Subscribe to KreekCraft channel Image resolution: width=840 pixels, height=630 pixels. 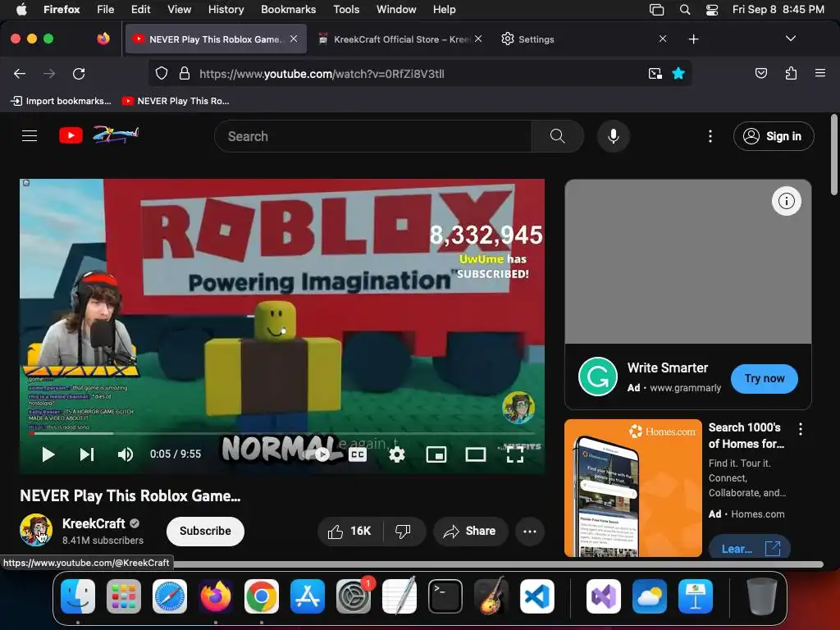[205, 531]
